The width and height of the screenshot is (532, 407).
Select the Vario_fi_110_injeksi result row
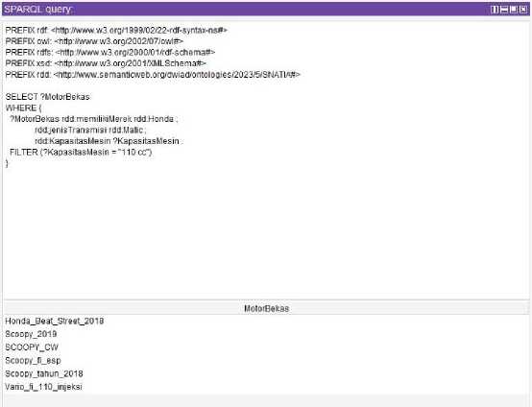click(266, 387)
